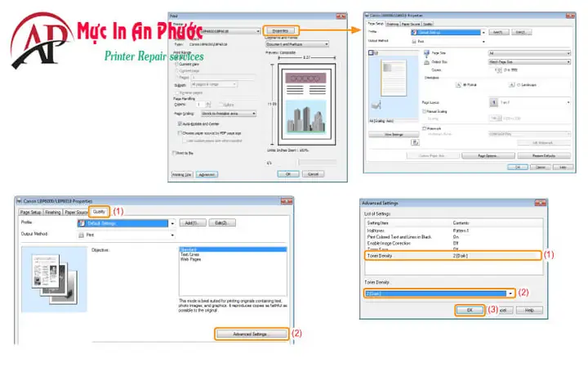The image size is (588, 368).
Task: Click the Landscape orientation icon
Action: pos(512,85)
